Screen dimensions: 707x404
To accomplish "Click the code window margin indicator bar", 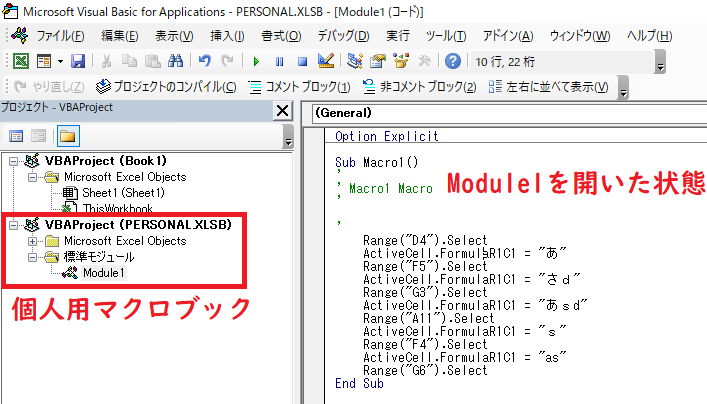I will pos(315,266).
